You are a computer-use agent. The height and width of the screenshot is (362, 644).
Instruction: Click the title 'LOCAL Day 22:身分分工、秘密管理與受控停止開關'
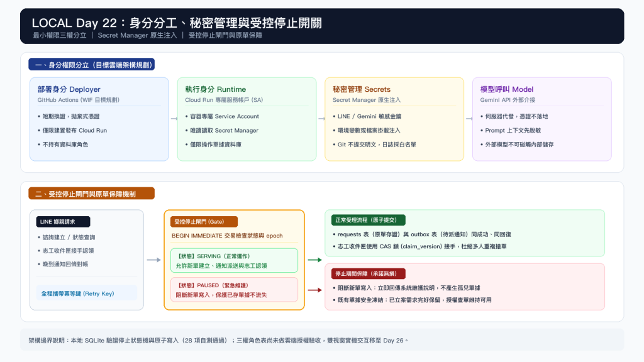(x=177, y=23)
